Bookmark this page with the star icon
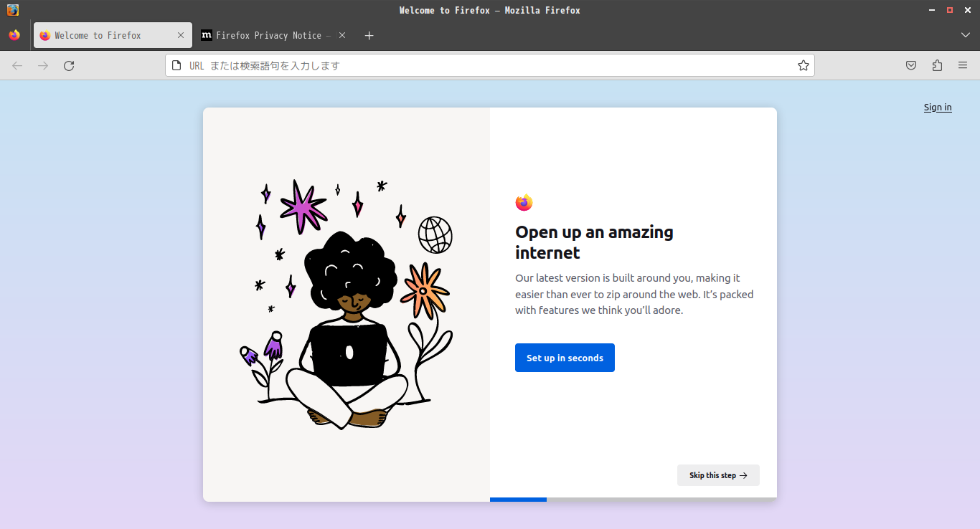The image size is (980, 529). click(x=804, y=66)
